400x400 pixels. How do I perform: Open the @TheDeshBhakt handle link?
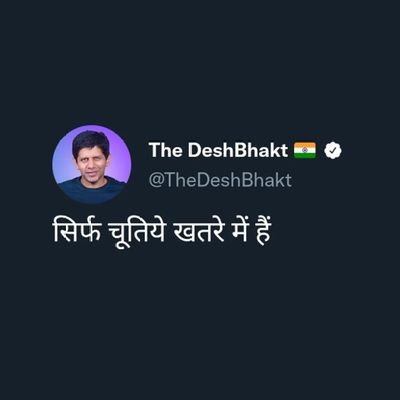[x=220, y=180]
